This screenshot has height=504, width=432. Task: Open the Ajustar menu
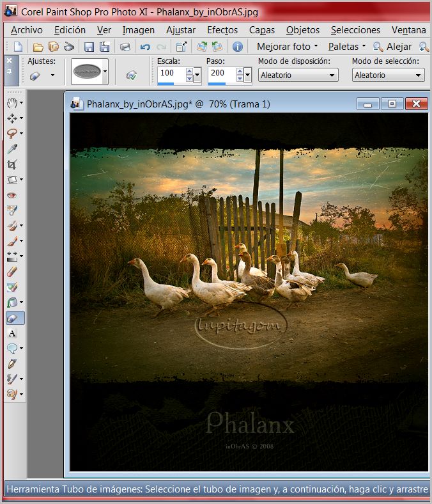click(181, 30)
